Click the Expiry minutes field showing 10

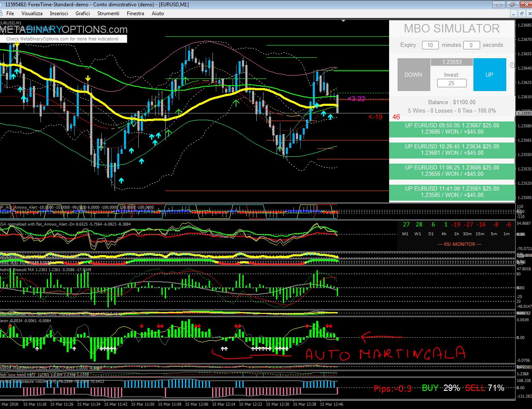point(430,45)
